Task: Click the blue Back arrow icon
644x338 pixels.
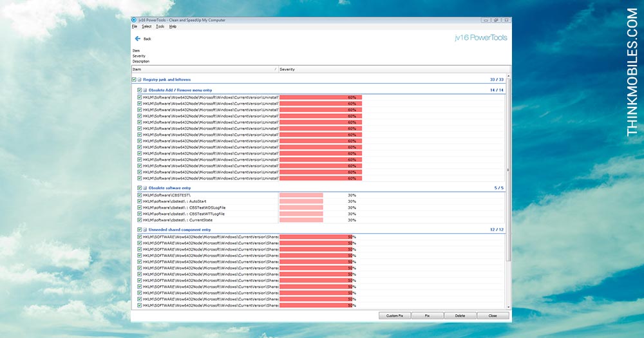Action: [138, 39]
